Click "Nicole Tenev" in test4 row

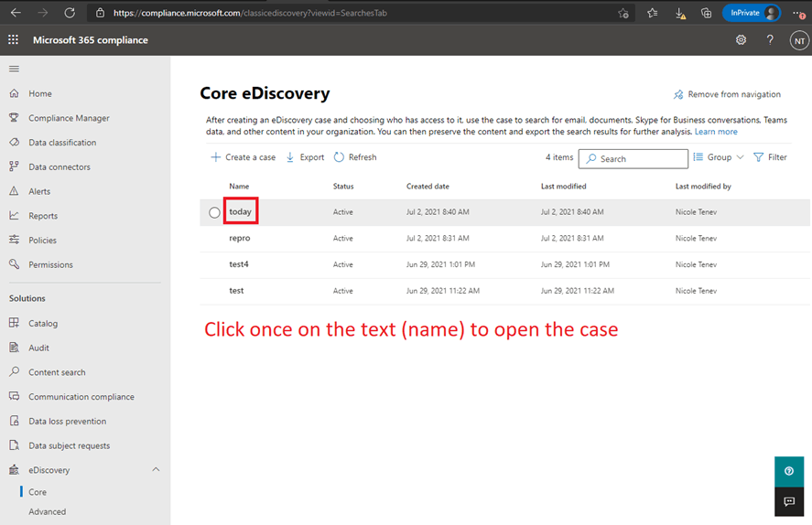click(x=696, y=264)
